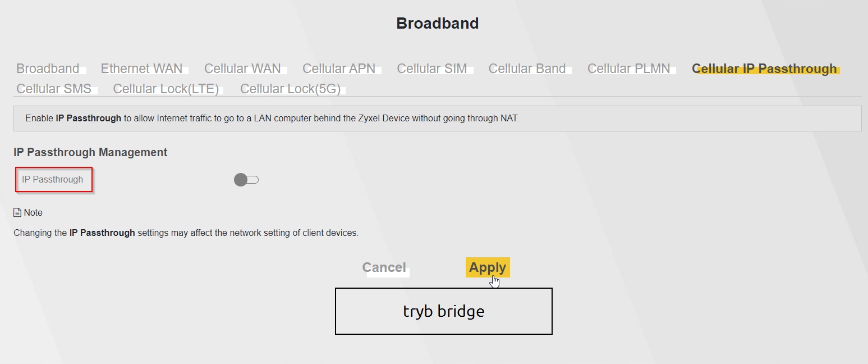Go to the Cellular SMS tab

click(54, 89)
